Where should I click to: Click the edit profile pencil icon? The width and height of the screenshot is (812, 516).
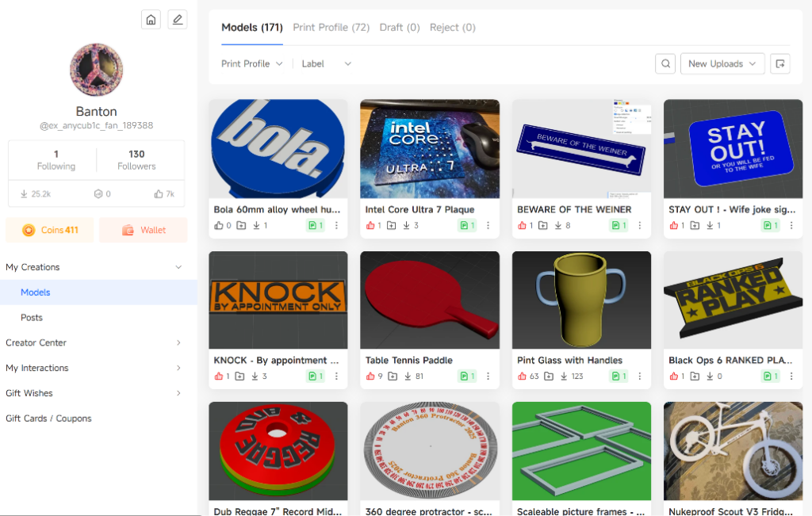[x=177, y=20]
